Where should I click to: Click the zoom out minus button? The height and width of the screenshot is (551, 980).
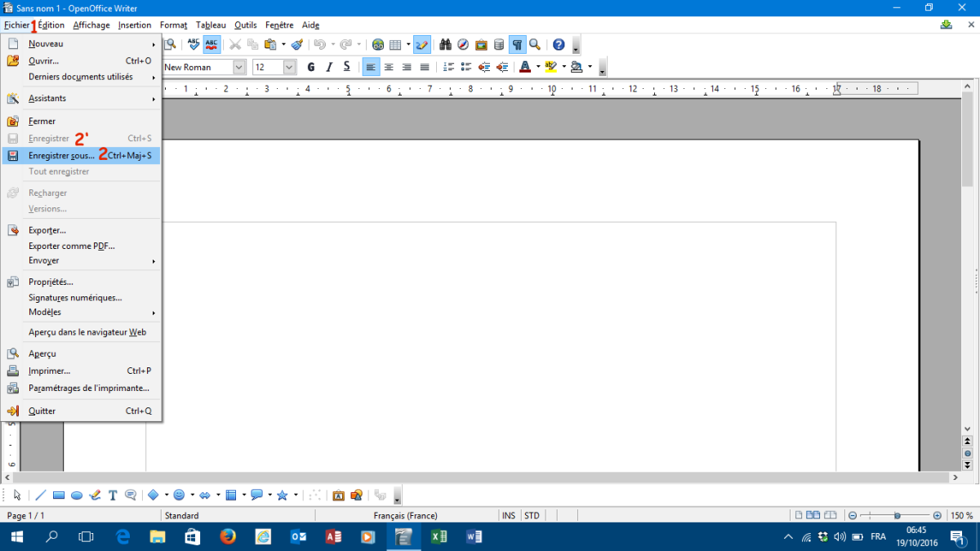click(852, 516)
